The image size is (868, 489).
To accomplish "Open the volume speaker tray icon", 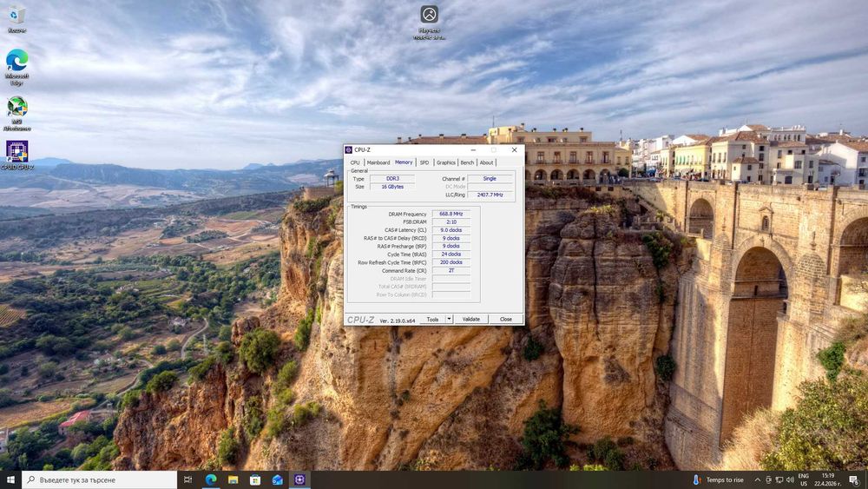I will coord(790,479).
